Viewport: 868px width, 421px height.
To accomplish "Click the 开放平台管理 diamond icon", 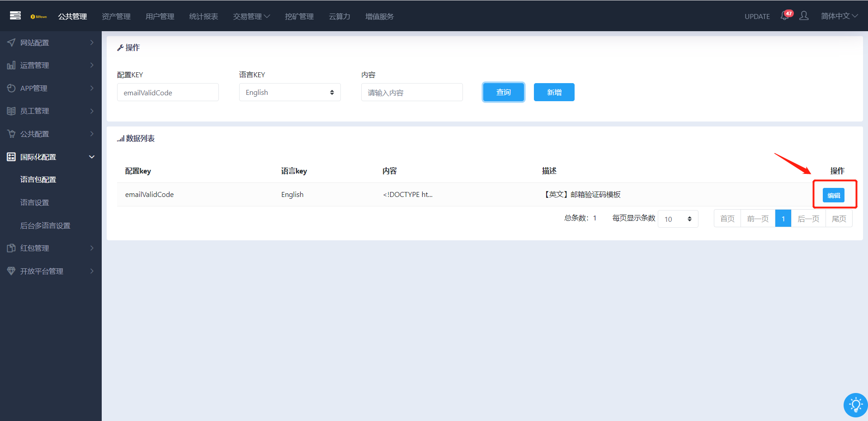I will pyautogui.click(x=11, y=271).
